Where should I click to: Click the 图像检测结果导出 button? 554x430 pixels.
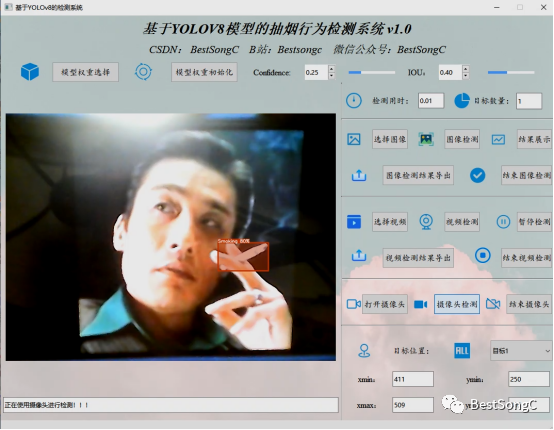pos(418,175)
